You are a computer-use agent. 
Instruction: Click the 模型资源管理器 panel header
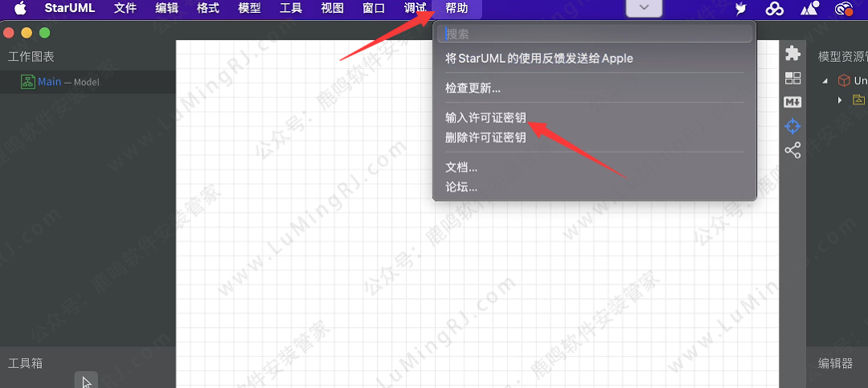(x=843, y=56)
